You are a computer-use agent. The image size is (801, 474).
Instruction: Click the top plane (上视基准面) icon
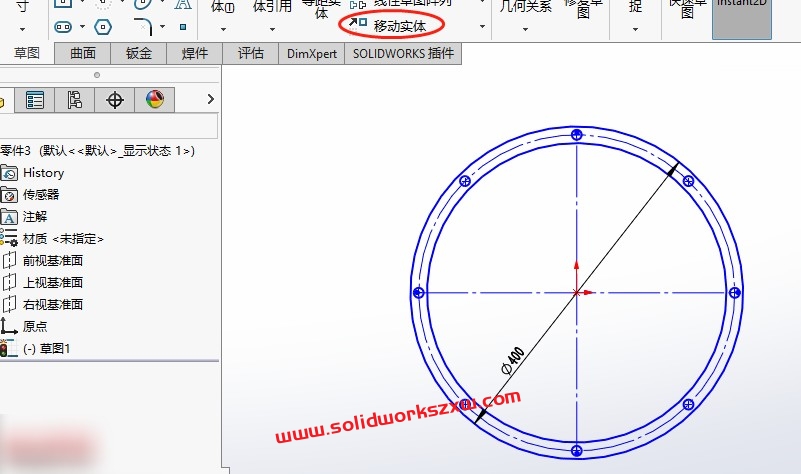point(9,282)
